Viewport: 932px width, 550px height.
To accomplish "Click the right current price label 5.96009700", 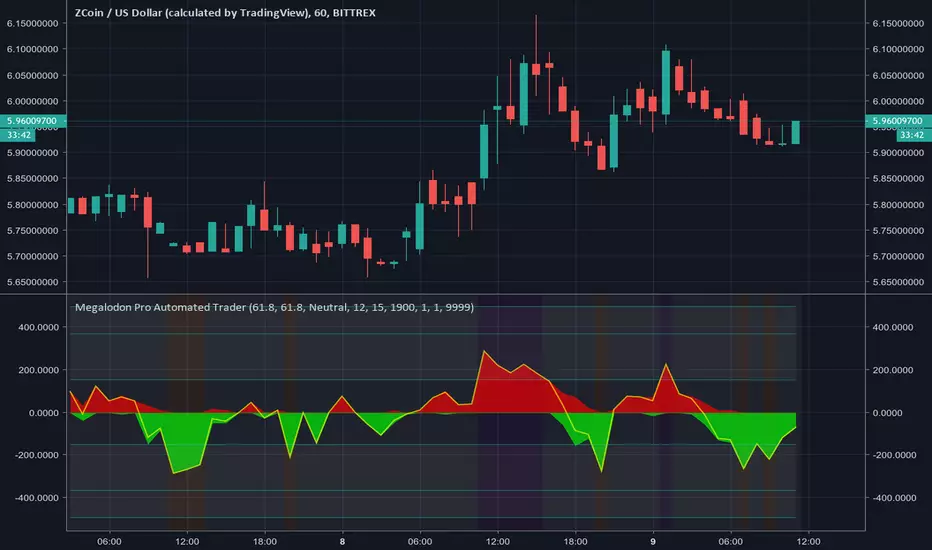I will point(899,121).
